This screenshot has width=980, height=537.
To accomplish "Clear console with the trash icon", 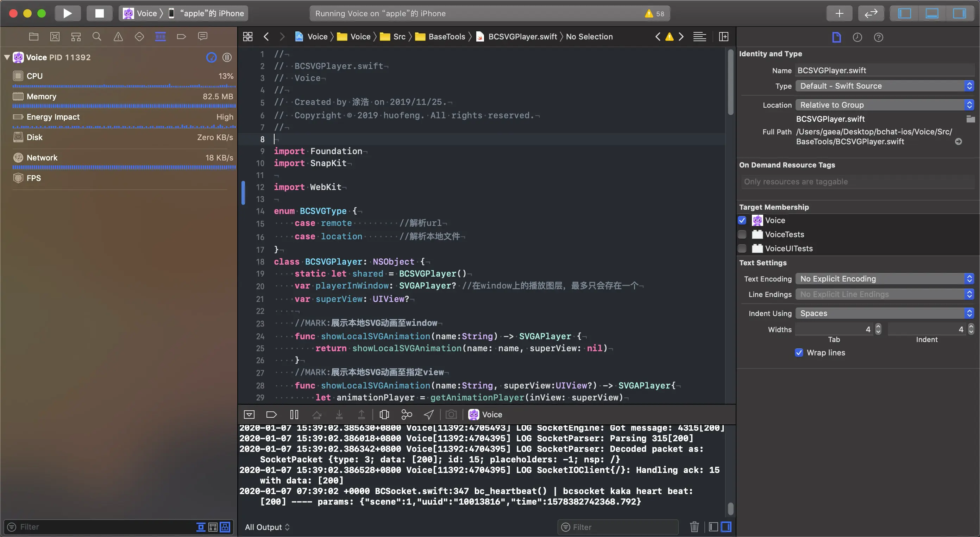I will [694, 527].
